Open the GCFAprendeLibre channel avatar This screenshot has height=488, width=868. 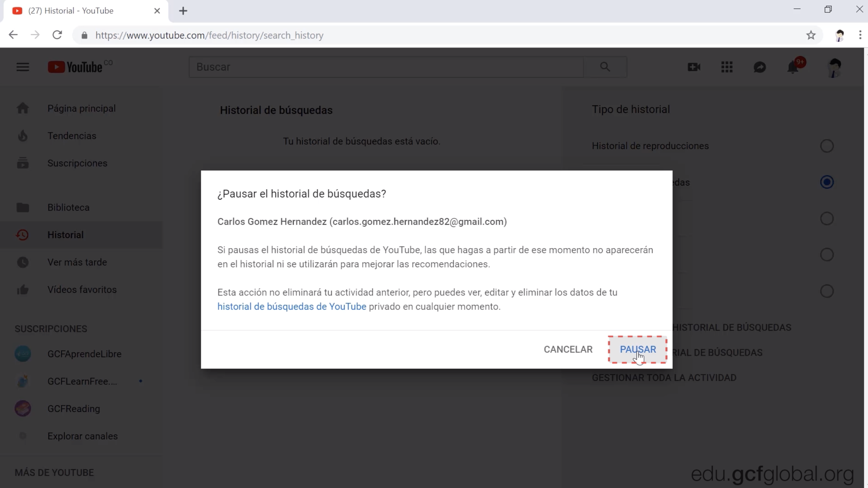tap(23, 354)
